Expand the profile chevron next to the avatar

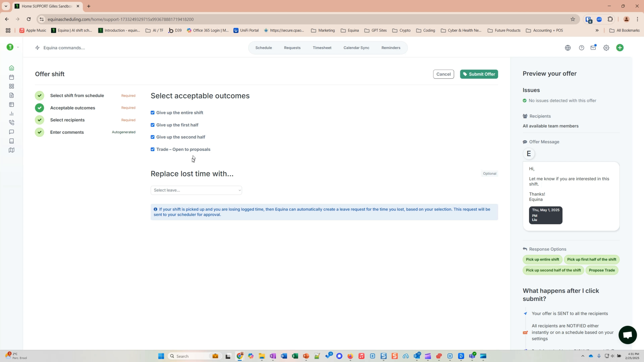pyautogui.click(x=18, y=47)
